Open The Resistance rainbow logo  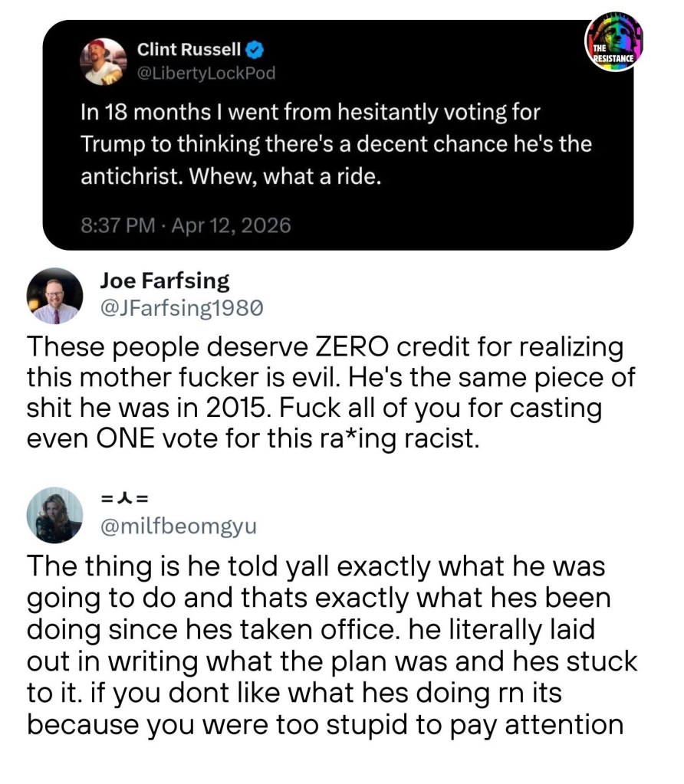pyautogui.click(x=613, y=42)
